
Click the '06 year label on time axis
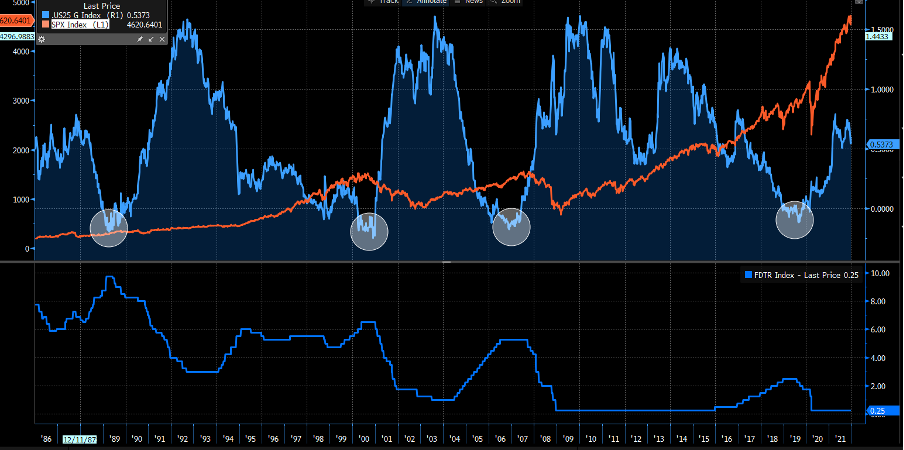click(x=500, y=439)
